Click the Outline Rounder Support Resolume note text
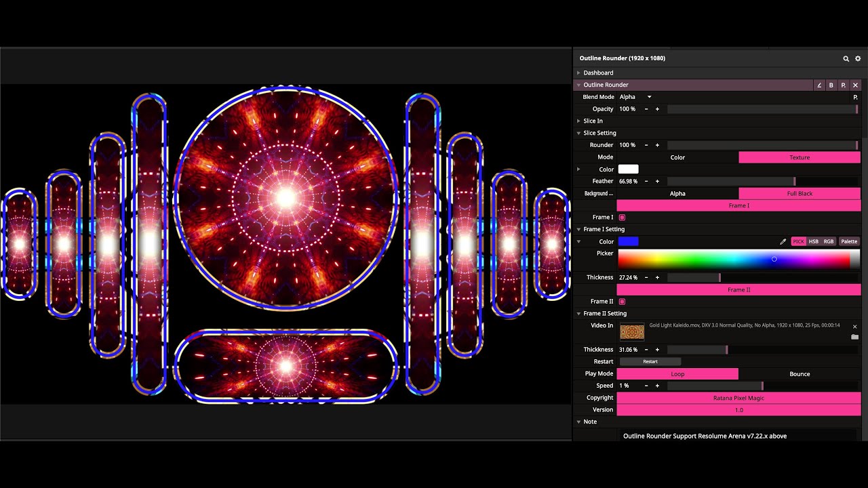Viewport: 868px width, 488px height. [705, 436]
